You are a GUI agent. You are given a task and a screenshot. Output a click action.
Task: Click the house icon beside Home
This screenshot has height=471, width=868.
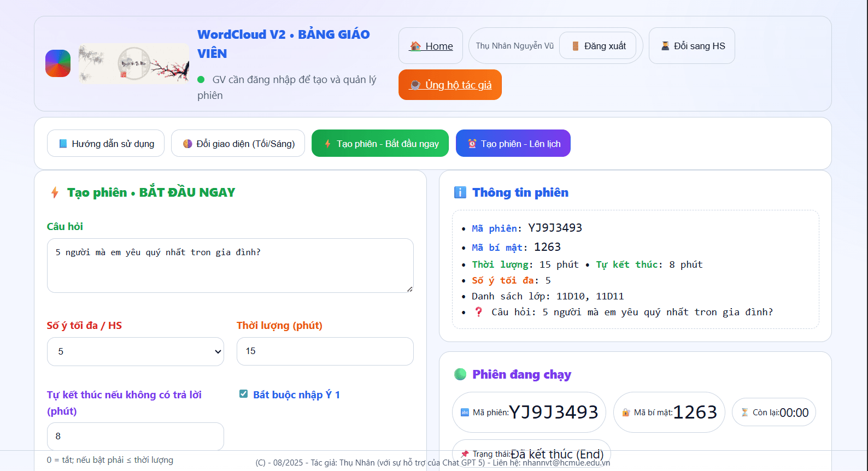[415, 46]
